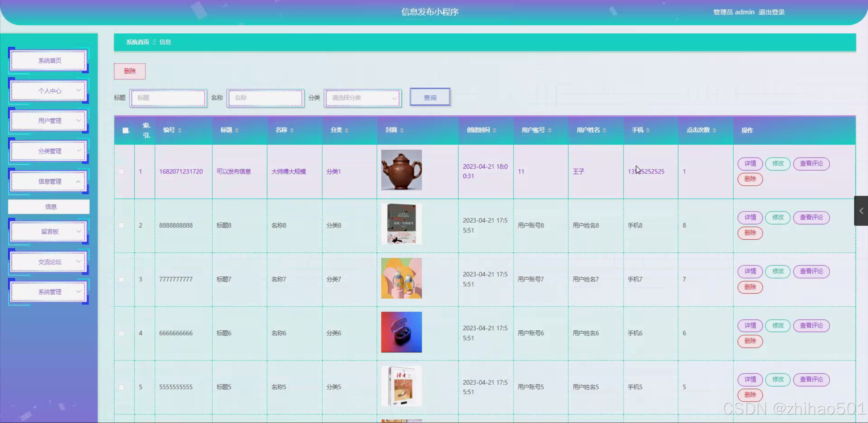The width and height of the screenshot is (868, 423).
Task: Select checkbox for row 标题7
Action: [x=121, y=279]
